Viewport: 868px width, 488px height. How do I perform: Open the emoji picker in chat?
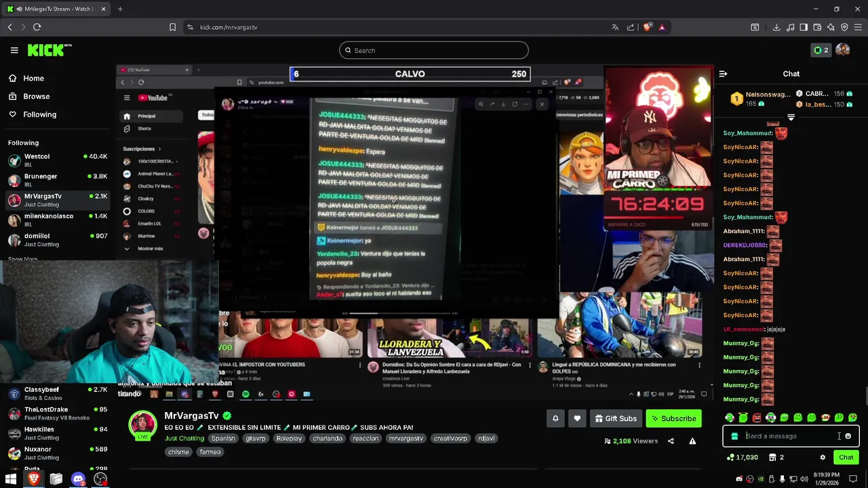pos(848,436)
